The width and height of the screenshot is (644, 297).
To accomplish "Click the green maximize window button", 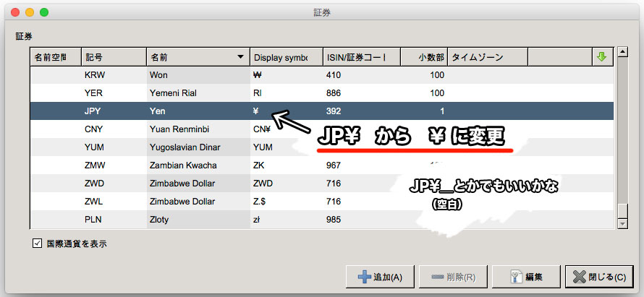I will click(44, 12).
